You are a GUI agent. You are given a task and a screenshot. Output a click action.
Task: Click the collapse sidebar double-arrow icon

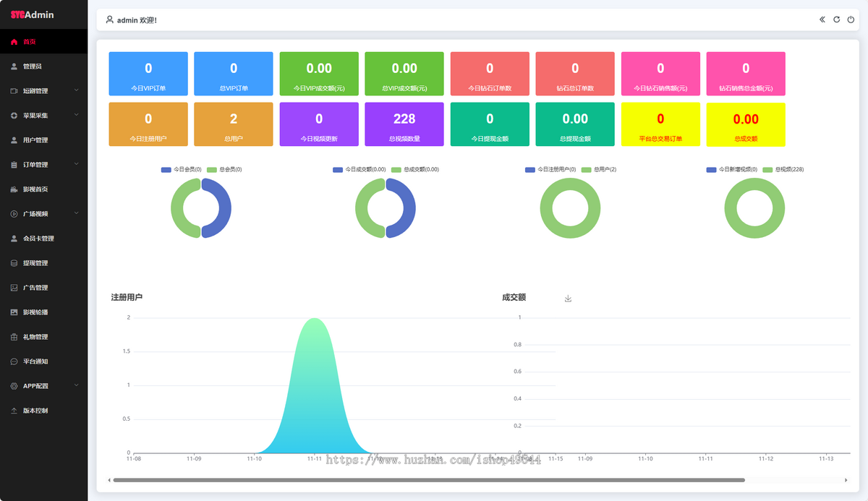pos(822,20)
